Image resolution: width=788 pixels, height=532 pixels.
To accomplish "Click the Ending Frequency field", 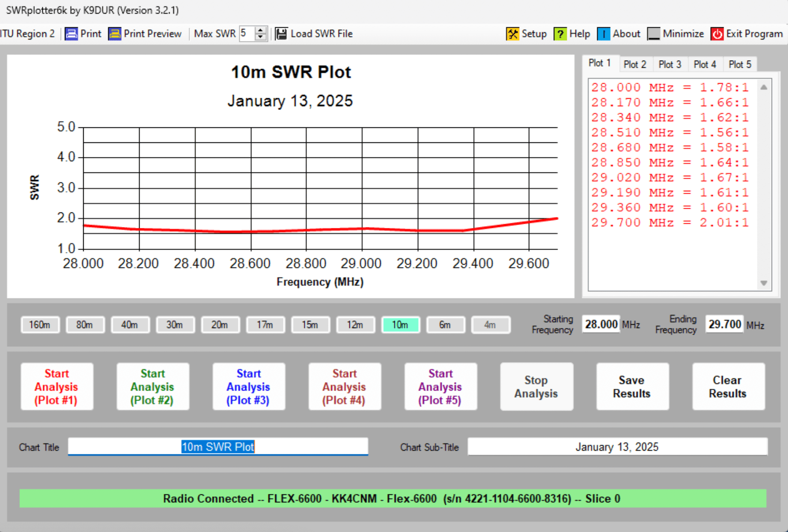I will pos(725,324).
